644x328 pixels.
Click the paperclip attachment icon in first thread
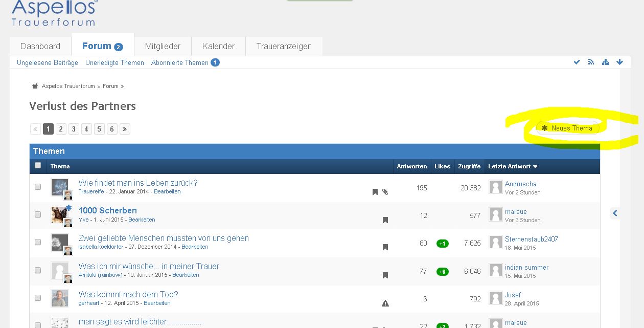click(385, 192)
